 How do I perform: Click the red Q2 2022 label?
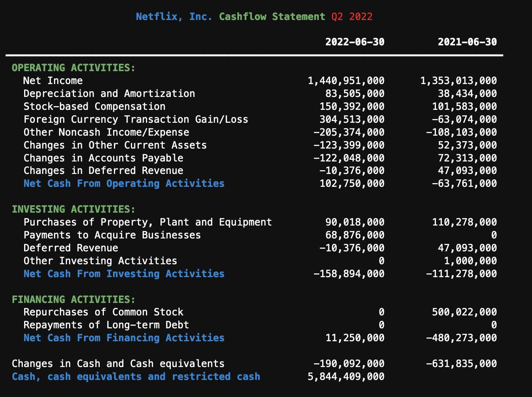click(352, 17)
